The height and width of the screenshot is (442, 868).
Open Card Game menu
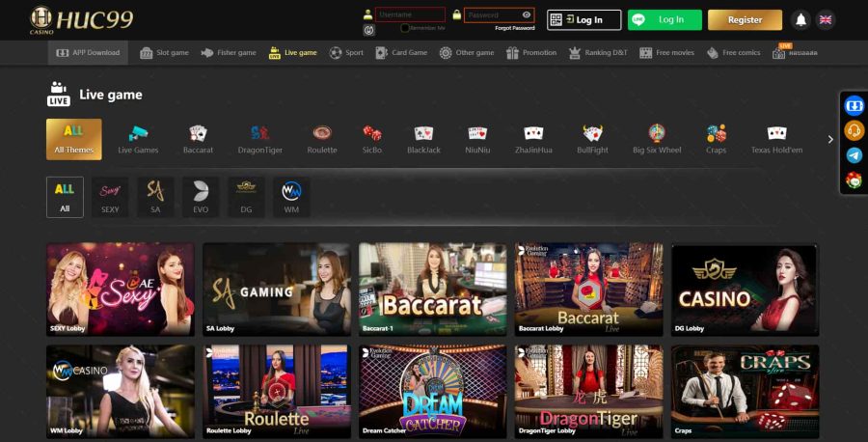pyautogui.click(x=401, y=53)
